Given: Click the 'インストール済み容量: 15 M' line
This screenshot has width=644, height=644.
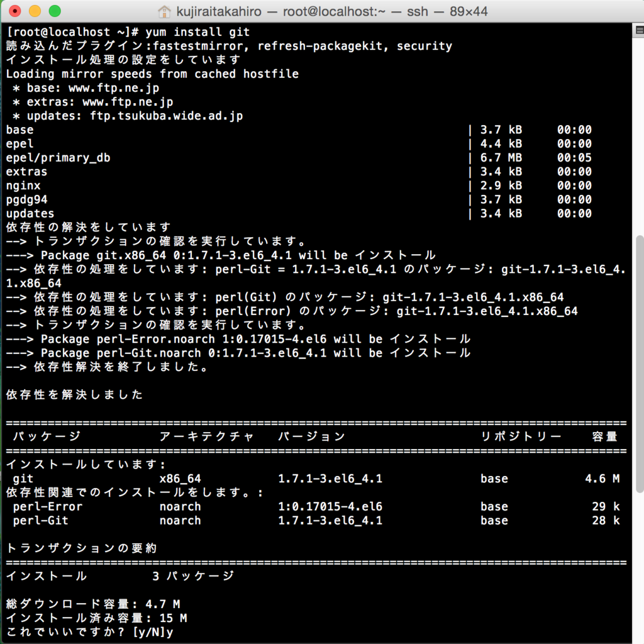Looking at the screenshot, I should coord(96,618).
